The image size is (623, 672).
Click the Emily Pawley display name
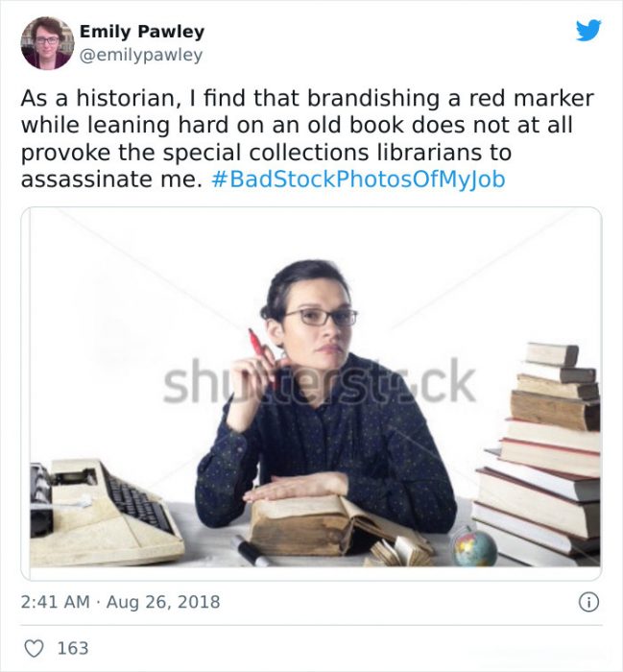[x=142, y=32]
